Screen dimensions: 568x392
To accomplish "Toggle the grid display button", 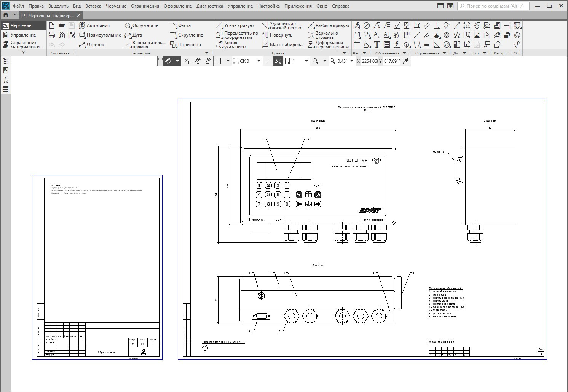I will (x=219, y=61).
